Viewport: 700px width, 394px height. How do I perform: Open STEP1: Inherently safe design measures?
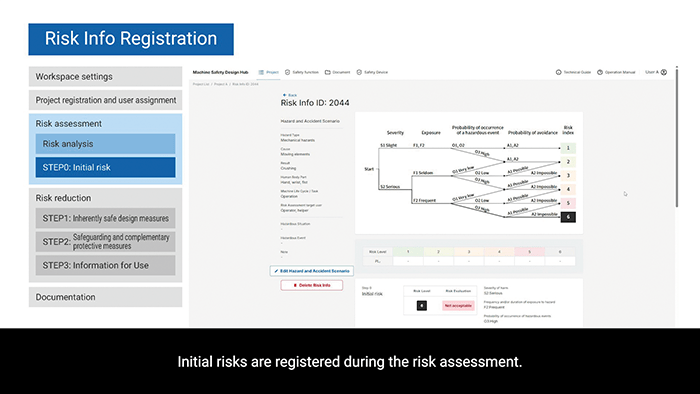[x=105, y=218]
